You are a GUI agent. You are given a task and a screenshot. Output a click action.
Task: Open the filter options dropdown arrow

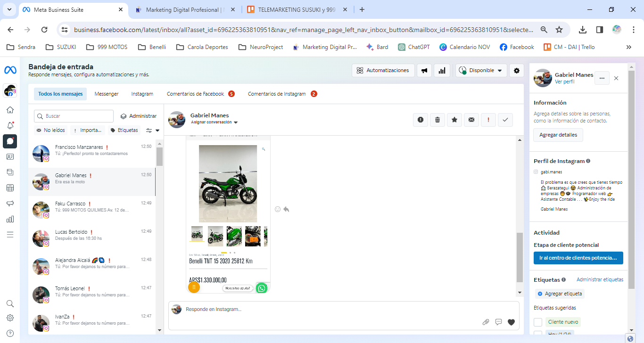pos(157,131)
